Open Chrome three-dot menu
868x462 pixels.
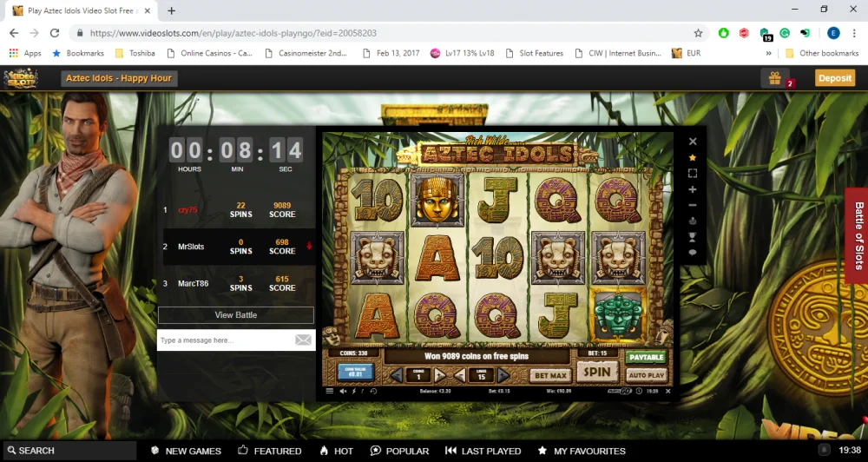click(x=854, y=33)
